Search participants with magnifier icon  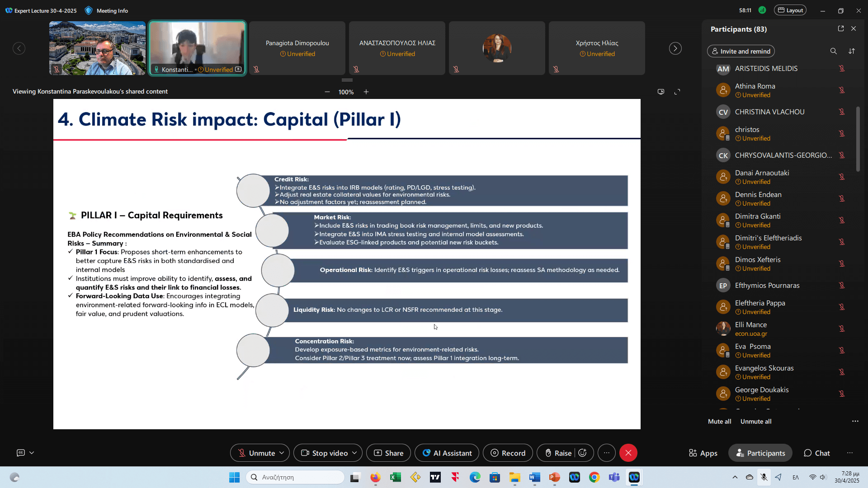pos(833,51)
